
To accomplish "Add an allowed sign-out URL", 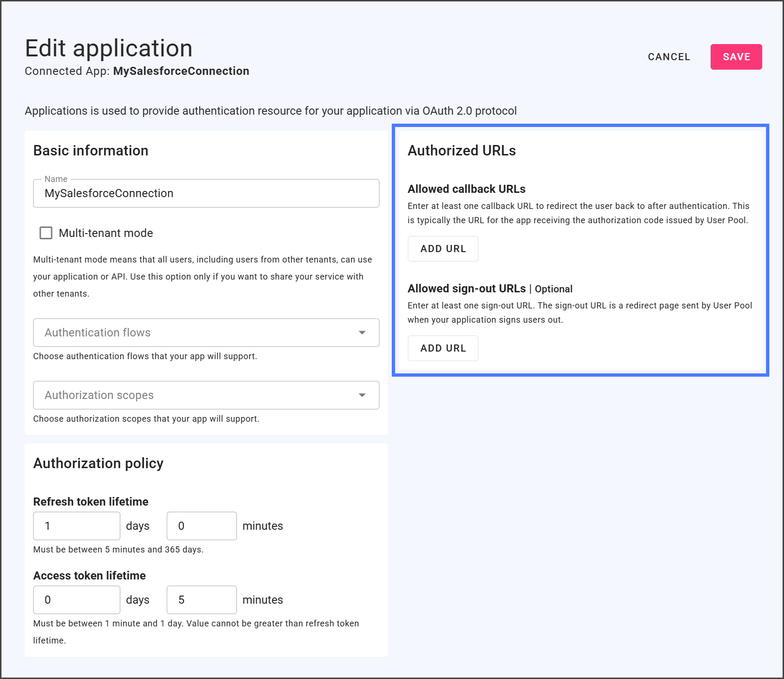I will (x=443, y=348).
